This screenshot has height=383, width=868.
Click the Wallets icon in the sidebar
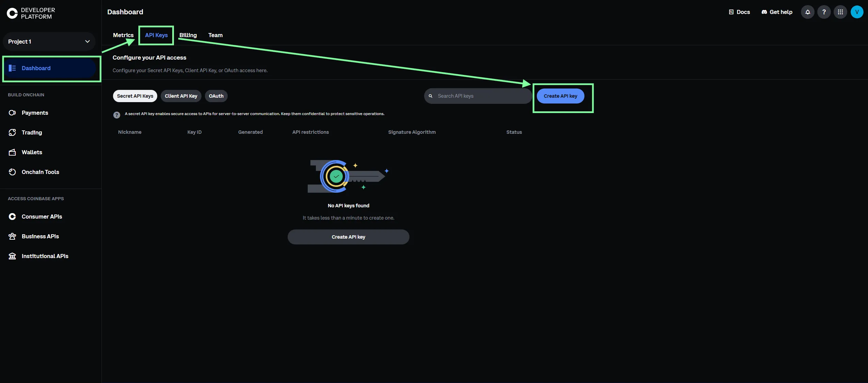tap(12, 152)
